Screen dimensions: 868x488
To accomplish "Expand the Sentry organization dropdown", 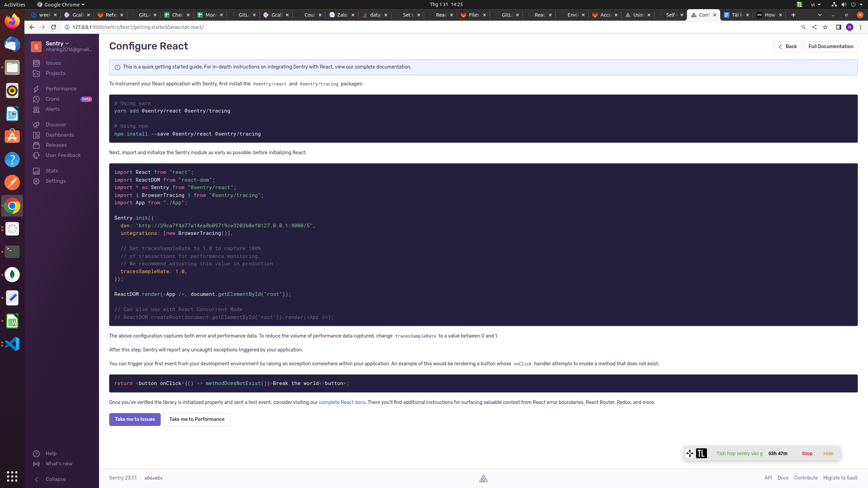I will click(x=58, y=43).
